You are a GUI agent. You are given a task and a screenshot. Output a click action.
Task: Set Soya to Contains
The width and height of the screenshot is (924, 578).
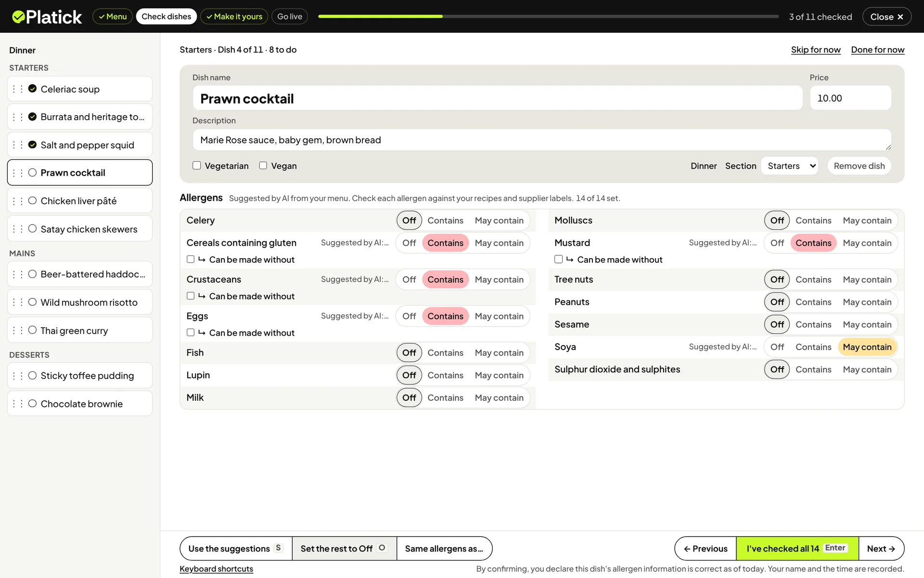[813, 347]
